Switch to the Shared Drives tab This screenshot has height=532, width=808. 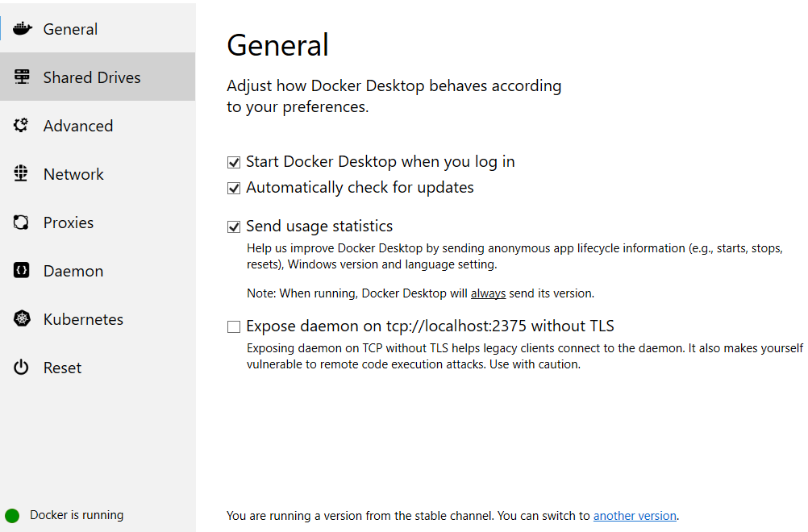(x=98, y=77)
